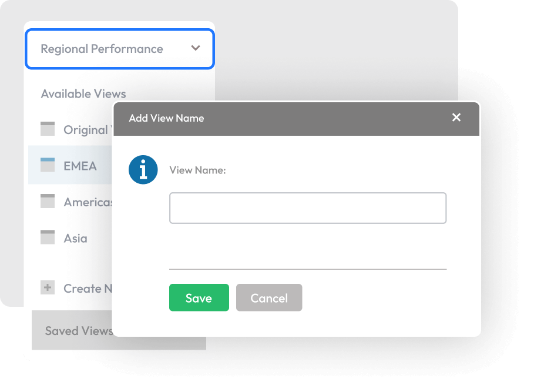Click the Original View window icon
This screenshot has height=392, width=534.
(47, 129)
